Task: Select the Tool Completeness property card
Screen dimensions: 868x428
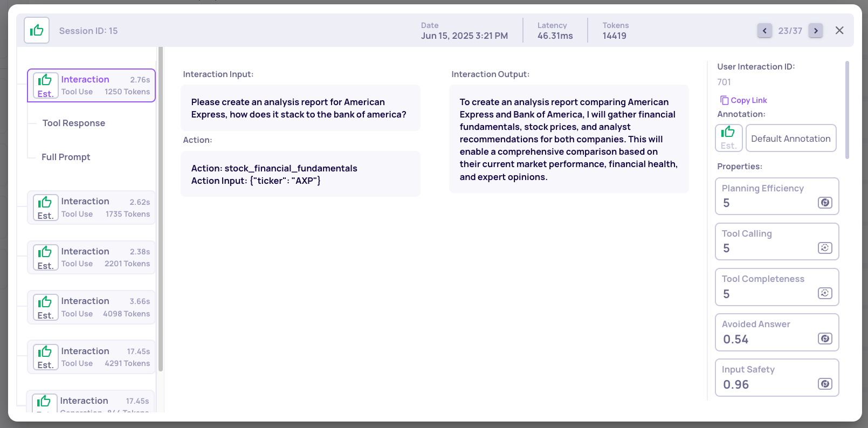Action: [777, 287]
